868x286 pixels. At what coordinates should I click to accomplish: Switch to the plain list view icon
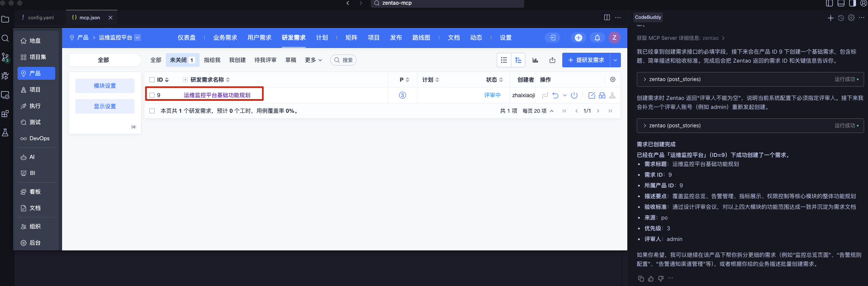coord(504,60)
